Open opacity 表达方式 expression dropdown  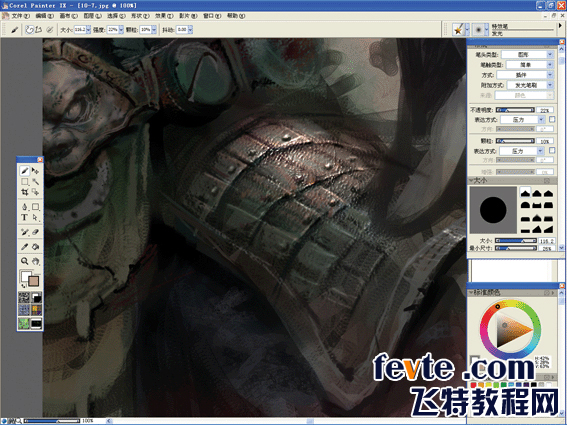tap(523, 119)
